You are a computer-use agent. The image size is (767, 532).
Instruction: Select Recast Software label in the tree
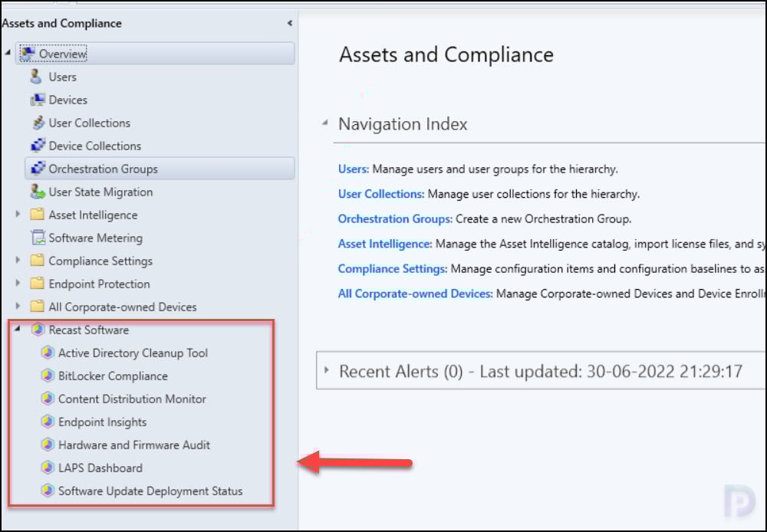point(89,330)
